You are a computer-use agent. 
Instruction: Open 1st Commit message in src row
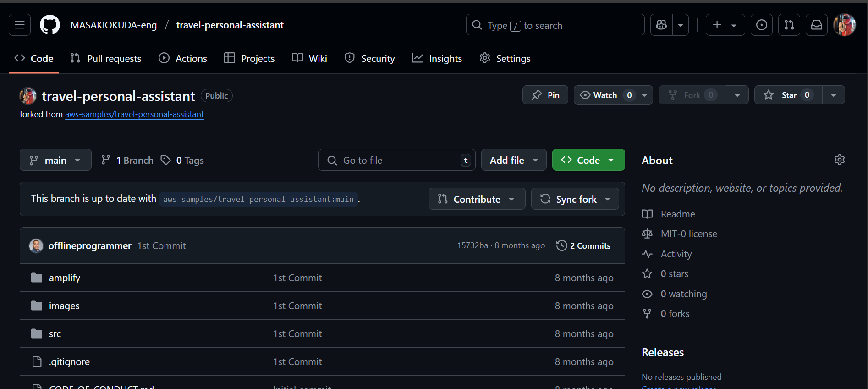coord(297,334)
